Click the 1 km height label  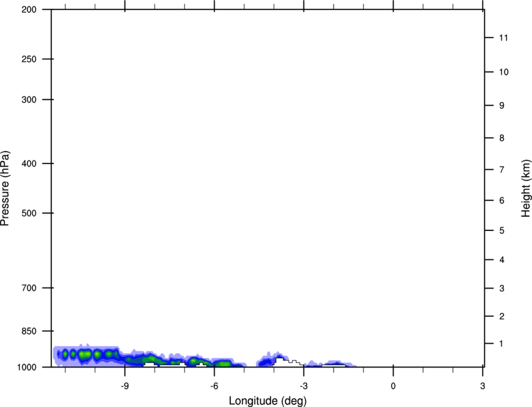pyautogui.click(x=501, y=344)
